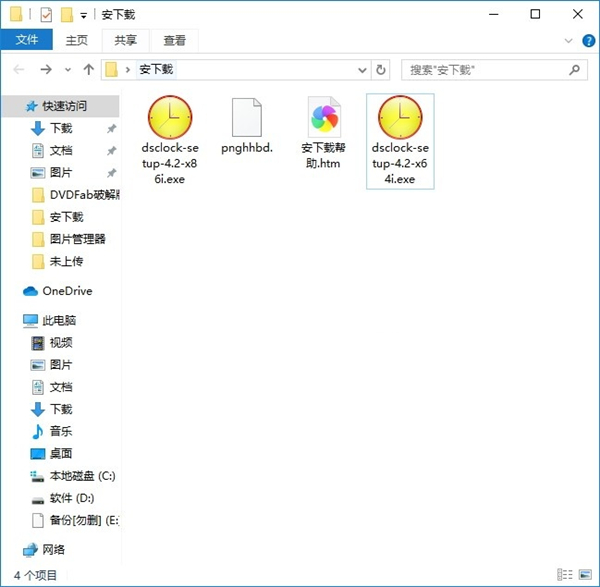This screenshot has width=600, height=587.
Task: Open recent locations dropdown arrow
Action: pyautogui.click(x=68, y=70)
